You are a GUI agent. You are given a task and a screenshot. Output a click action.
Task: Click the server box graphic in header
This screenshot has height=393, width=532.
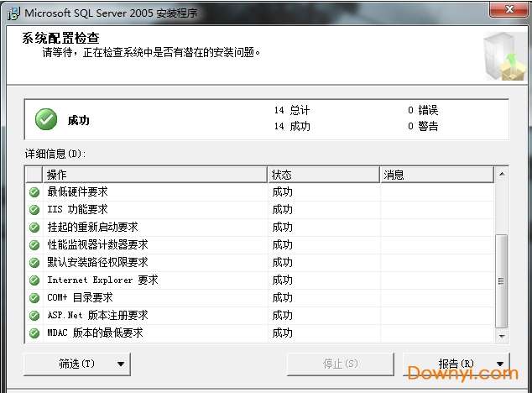504,56
